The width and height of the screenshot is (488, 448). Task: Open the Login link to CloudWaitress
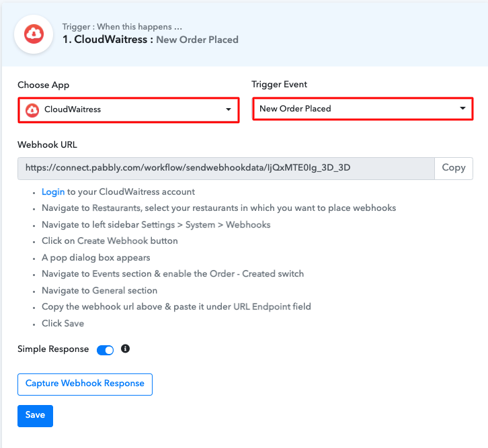click(x=53, y=192)
